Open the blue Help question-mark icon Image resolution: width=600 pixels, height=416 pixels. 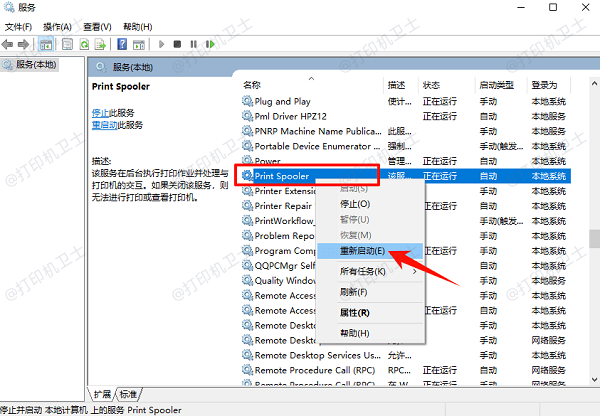coord(121,44)
